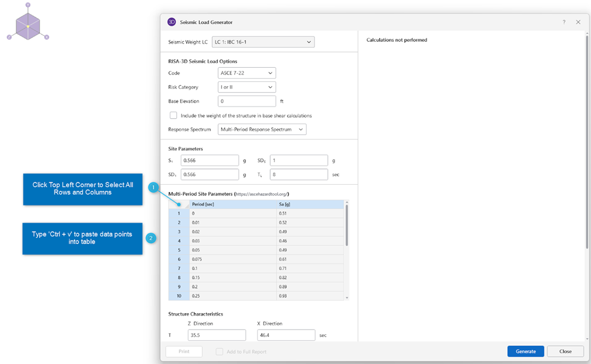The height and width of the screenshot is (364, 591).
Task: Toggle the Add to Full Report checkbox
Action: pyautogui.click(x=220, y=351)
